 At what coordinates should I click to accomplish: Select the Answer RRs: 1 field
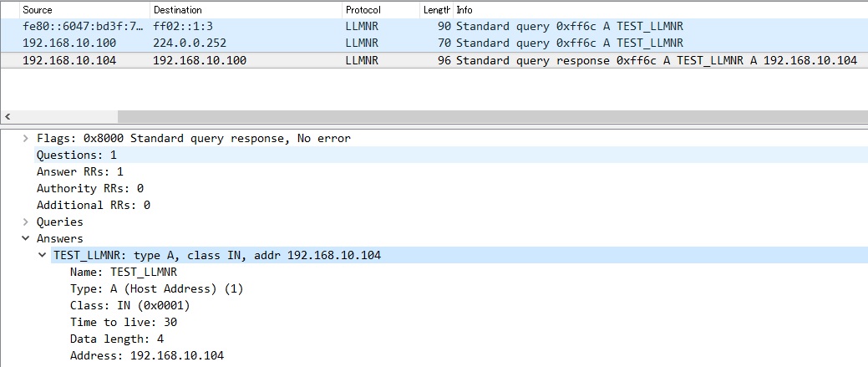point(79,171)
